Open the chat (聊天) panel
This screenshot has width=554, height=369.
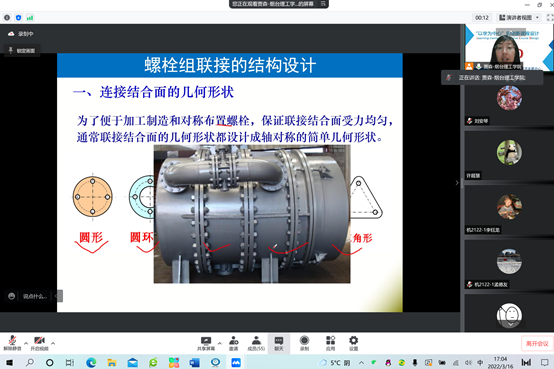coord(279,343)
